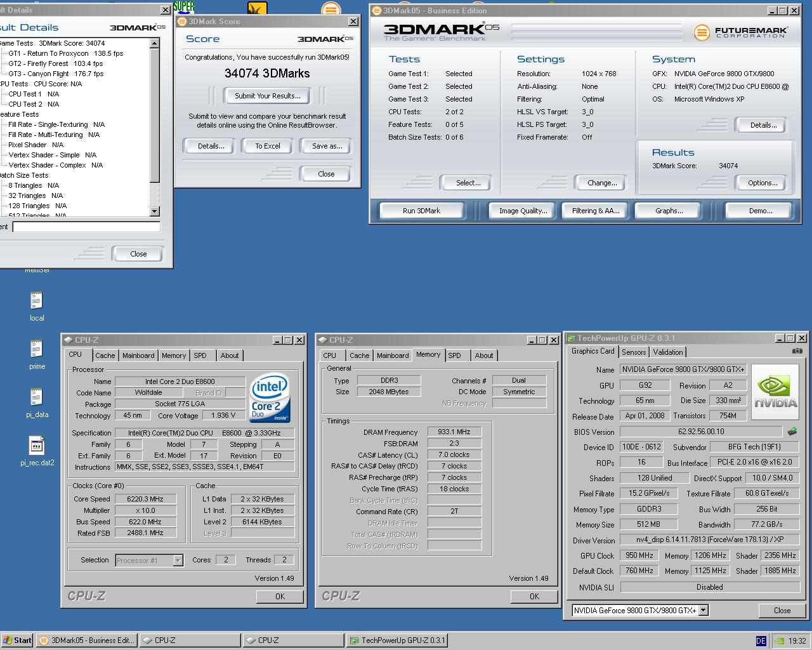Image resolution: width=812 pixels, height=650 pixels.
Task: Click OK in the CPU-Z Memory window
Action: [534, 597]
